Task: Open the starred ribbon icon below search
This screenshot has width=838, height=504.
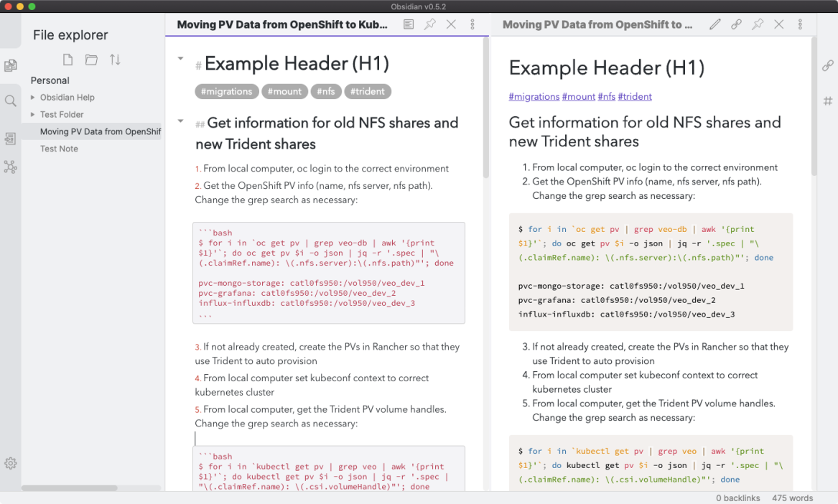Action: pyautogui.click(x=10, y=139)
